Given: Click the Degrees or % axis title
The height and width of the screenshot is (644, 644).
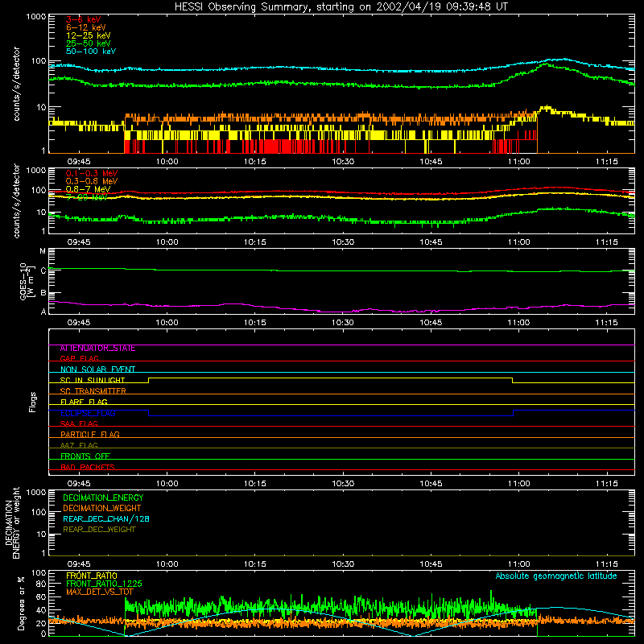Looking at the screenshot, I should point(21,603).
